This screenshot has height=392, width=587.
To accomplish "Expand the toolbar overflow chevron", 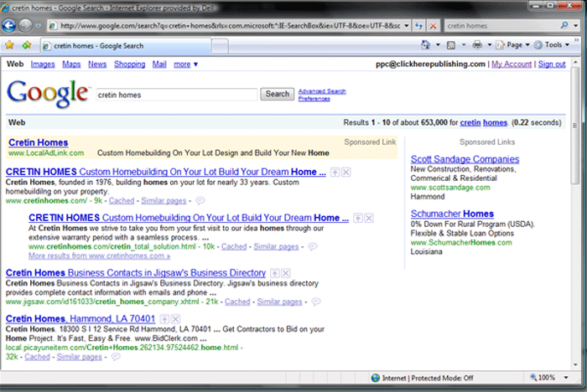I will (x=577, y=39).
